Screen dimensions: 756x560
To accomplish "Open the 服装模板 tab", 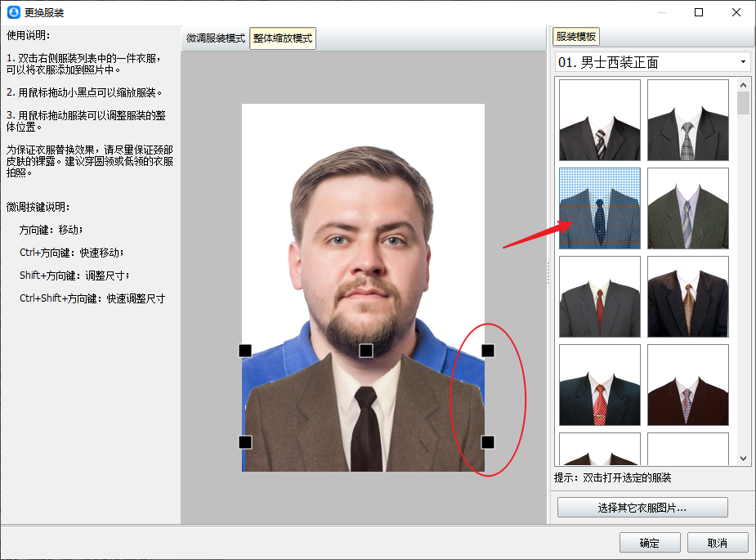I will (x=575, y=37).
